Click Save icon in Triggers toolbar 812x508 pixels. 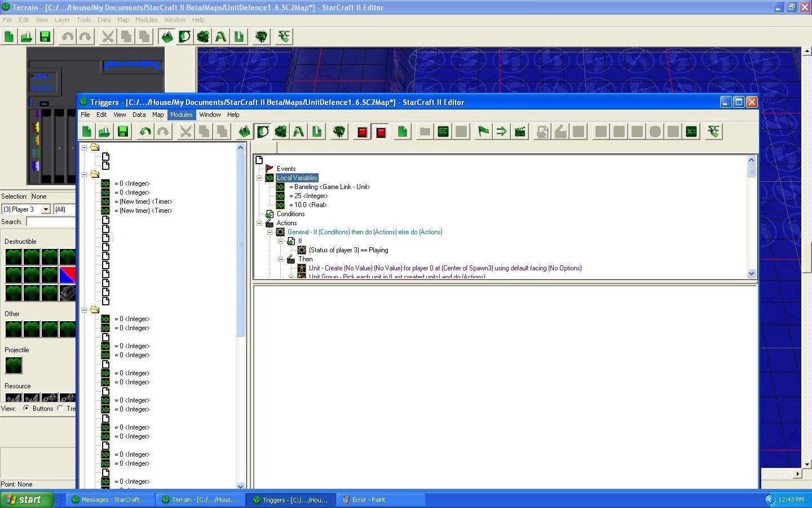point(122,132)
